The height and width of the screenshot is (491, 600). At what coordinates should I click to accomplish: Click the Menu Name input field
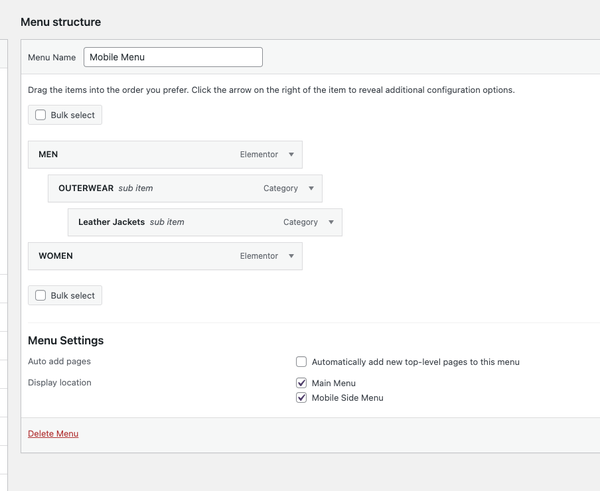173,57
